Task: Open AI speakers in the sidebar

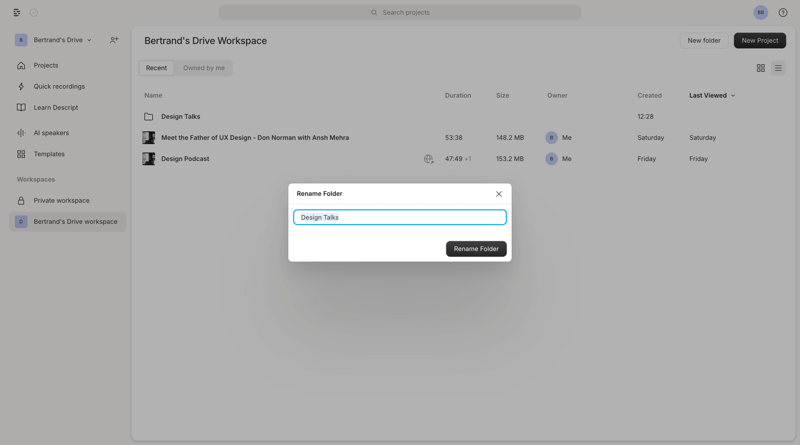Action: pos(51,133)
